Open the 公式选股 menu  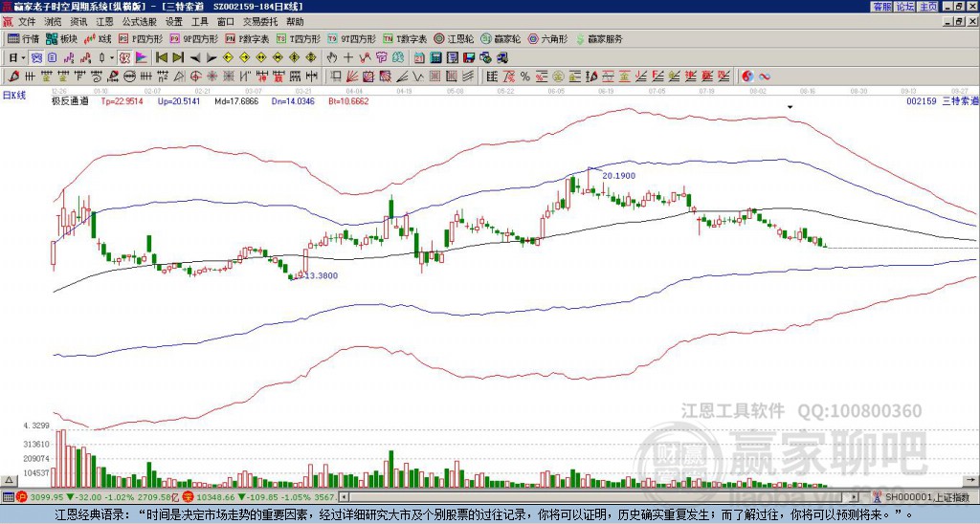click(x=140, y=22)
